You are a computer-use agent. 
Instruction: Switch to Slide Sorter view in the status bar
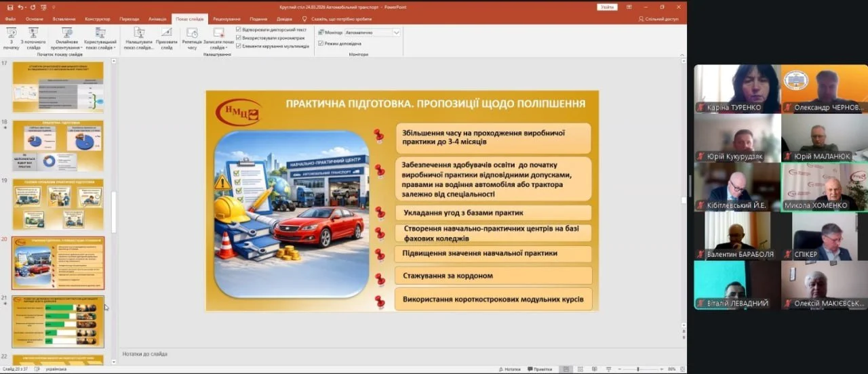click(580, 369)
